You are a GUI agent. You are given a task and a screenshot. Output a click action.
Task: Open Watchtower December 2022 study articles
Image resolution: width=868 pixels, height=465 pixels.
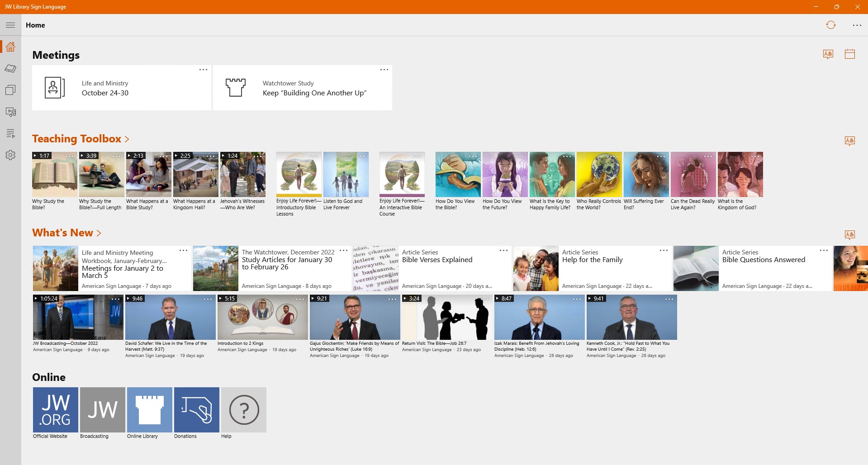click(272, 268)
